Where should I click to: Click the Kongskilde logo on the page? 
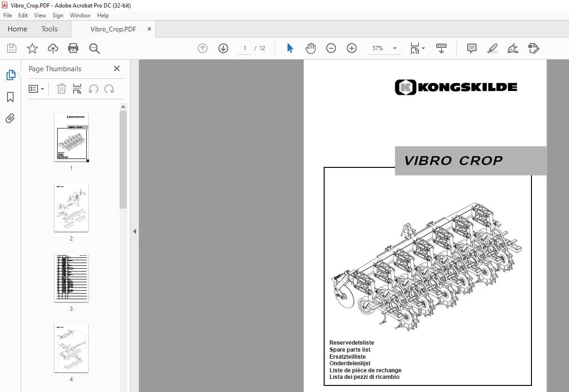pyautogui.click(x=456, y=87)
